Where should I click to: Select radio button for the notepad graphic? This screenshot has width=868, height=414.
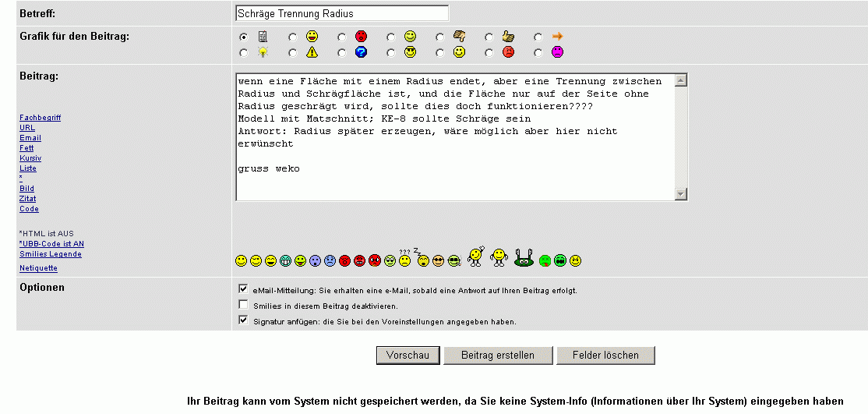click(x=244, y=37)
